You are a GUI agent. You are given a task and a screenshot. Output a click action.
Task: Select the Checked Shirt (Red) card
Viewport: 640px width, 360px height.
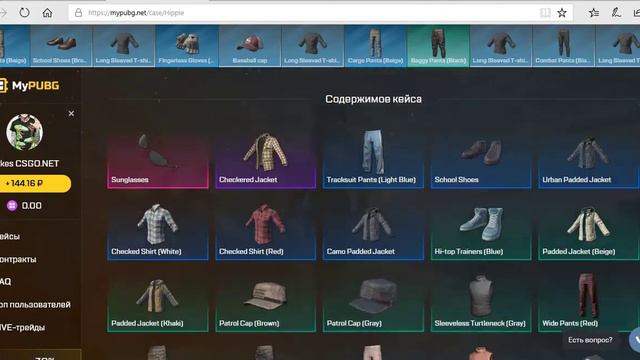coord(266,231)
